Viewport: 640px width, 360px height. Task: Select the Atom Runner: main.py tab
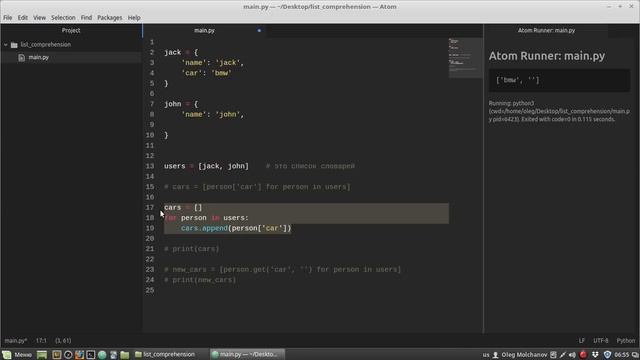click(x=546, y=31)
